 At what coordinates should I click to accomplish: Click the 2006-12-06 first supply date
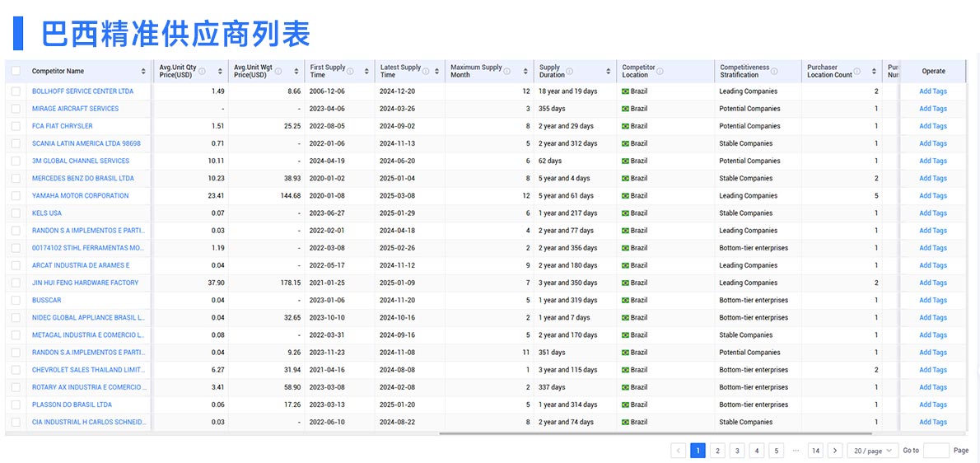(327, 91)
